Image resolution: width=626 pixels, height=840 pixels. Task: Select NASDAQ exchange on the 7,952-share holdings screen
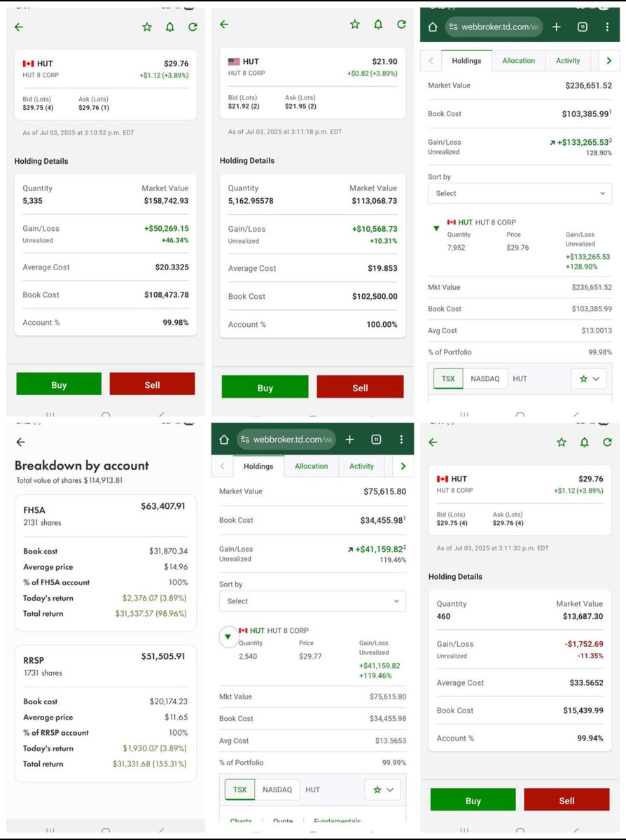click(x=485, y=379)
